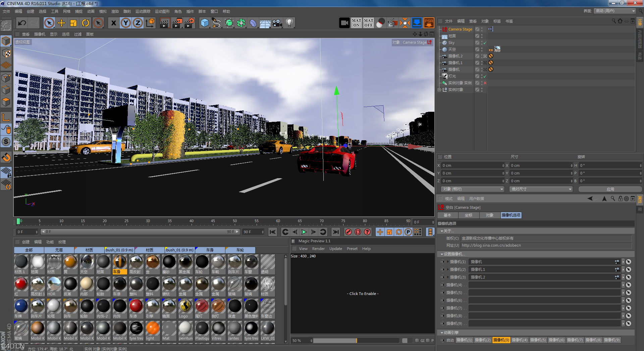Add a camera object from the toolbar
644x351 pixels.
(x=277, y=23)
